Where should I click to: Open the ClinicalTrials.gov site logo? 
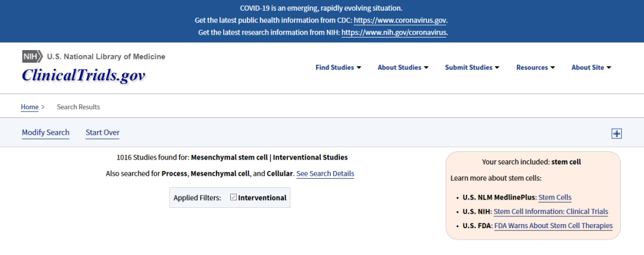pyautogui.click(x=83, y=76)
